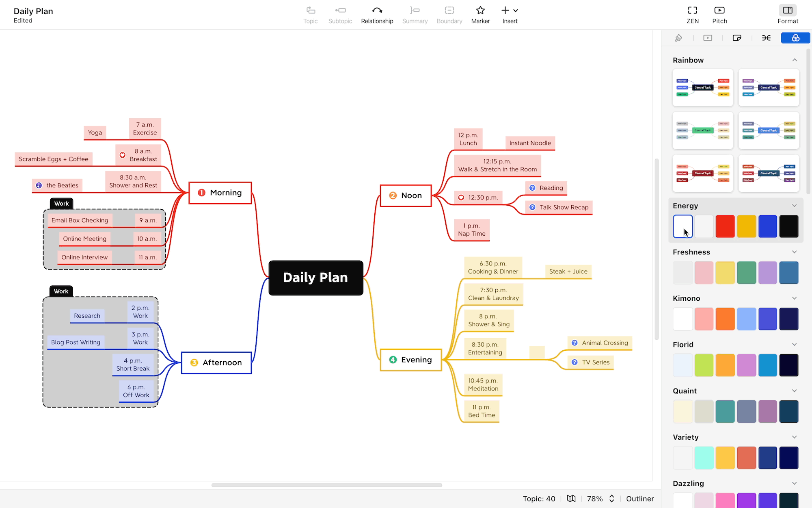Select the Morning topic node
812x508 pixels.
220,193
